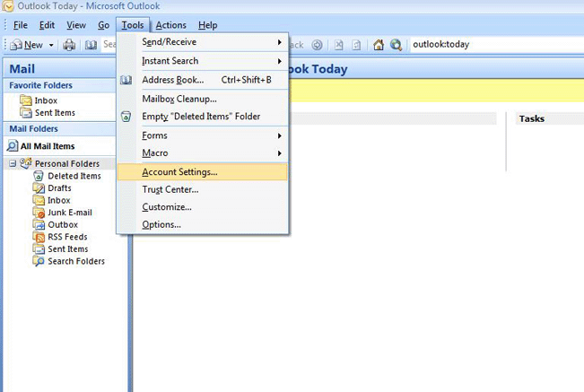
Task: Click the Search the Web globe icon
Action: pyautogui.click(x=396, y=45)
